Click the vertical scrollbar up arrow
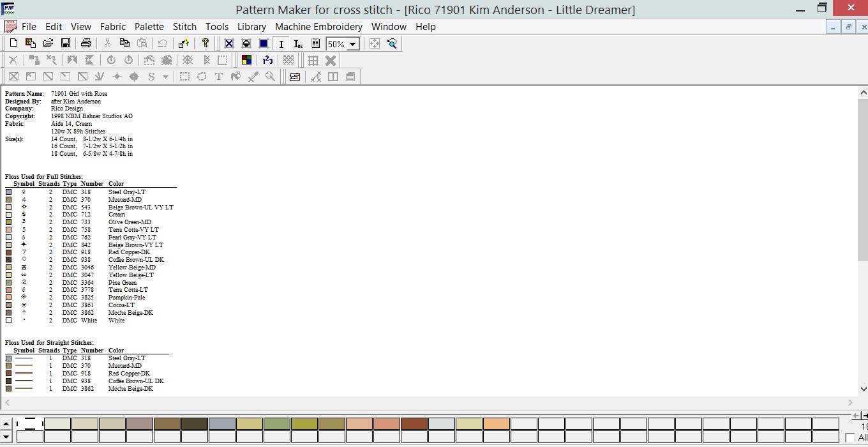The width and height of the screenshot is (868, 447). point(862,93)
